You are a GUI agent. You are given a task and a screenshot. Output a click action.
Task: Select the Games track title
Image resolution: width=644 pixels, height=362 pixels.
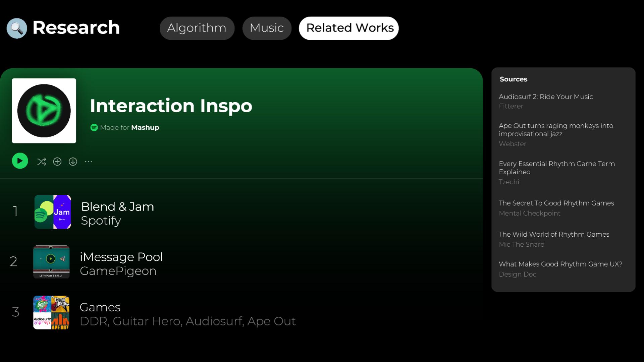pos(100,307)
